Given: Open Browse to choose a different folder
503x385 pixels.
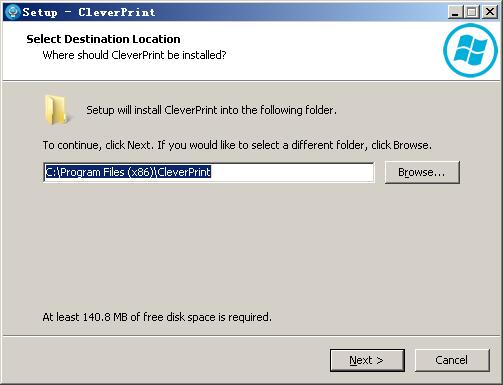Looking at the screenshot, I should point(422,172).
